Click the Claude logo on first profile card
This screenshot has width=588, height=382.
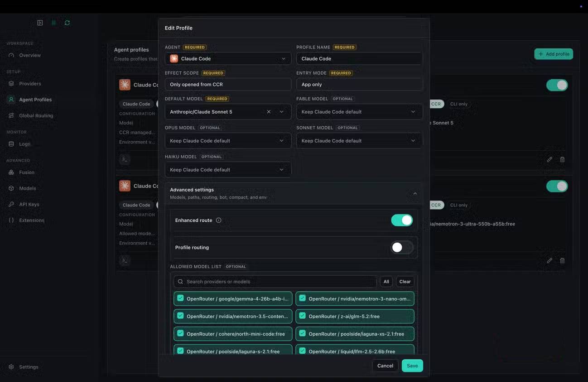tap(125, 85)
